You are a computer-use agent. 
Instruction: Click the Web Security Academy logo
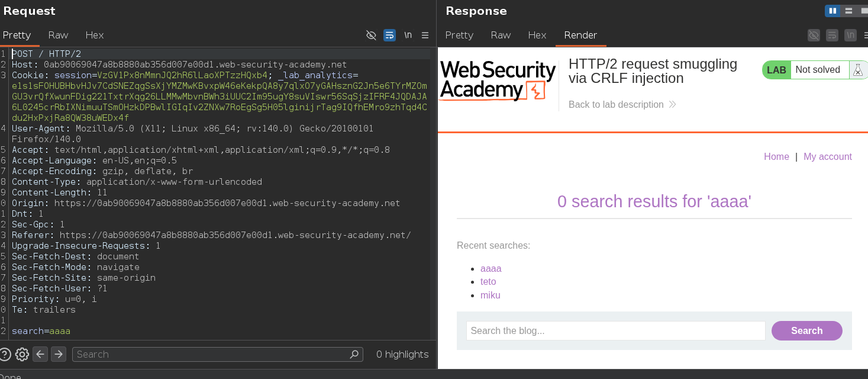[x=498, y=81]
